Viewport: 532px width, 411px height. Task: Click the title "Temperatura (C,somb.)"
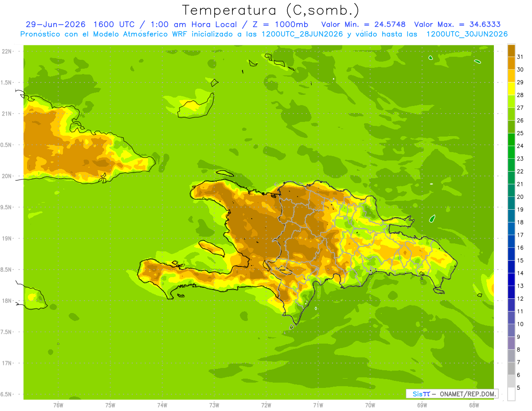point(271,10)
